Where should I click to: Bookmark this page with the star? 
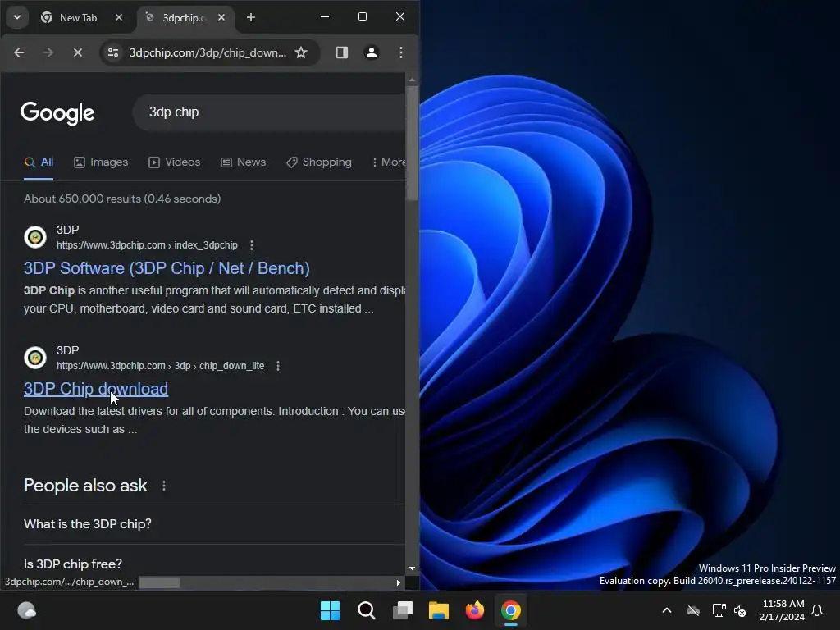pos(301,52)
